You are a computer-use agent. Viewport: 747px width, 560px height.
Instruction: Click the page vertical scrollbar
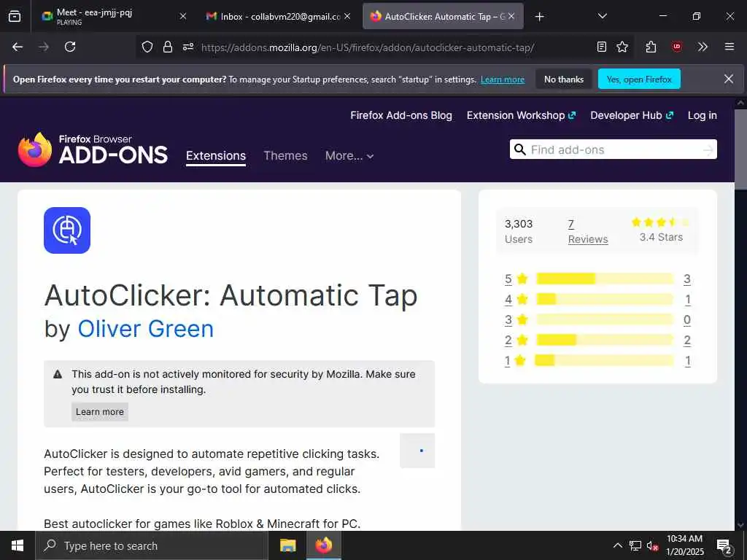click(741, 150)
